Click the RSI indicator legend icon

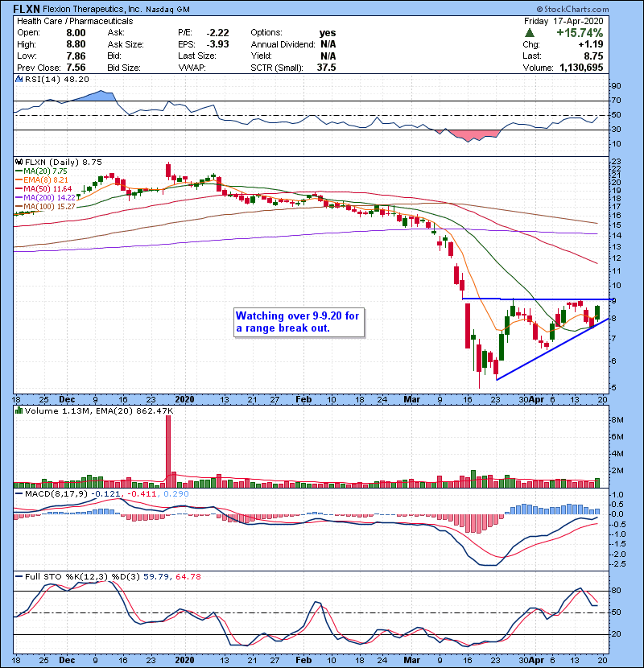tap(19, 79)
